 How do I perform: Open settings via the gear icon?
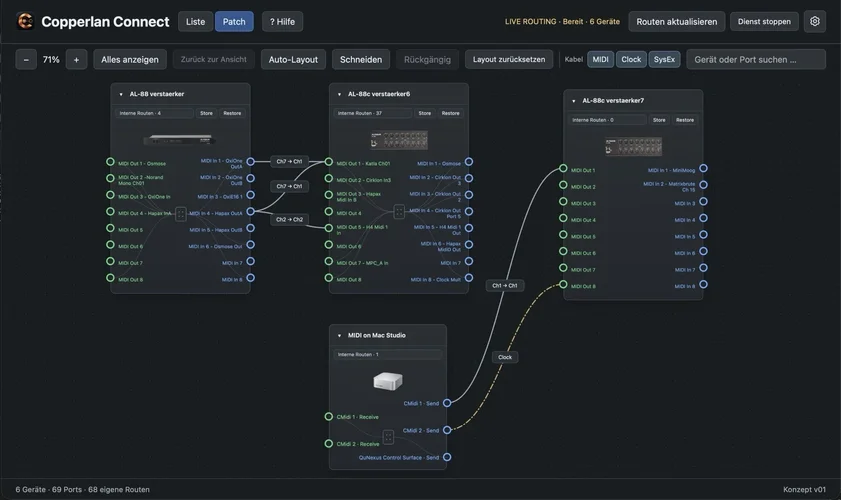click(814, 21)
